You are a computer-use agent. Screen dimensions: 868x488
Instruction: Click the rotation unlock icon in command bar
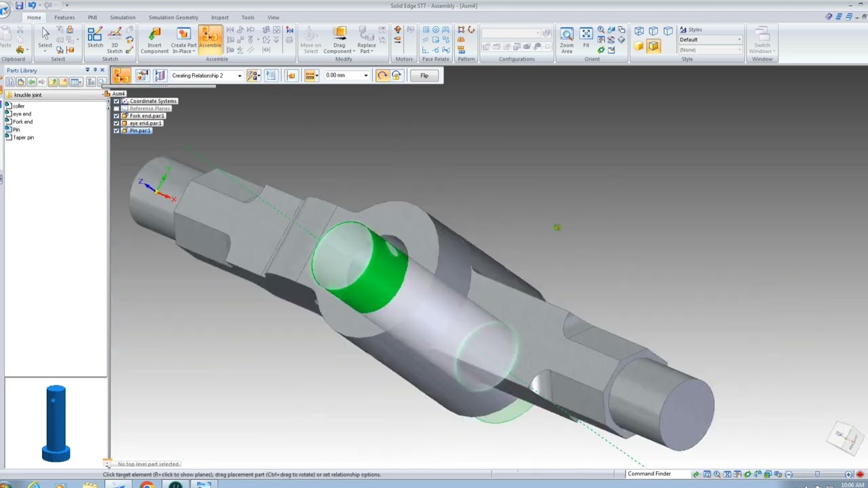click(x=382, y=75)
